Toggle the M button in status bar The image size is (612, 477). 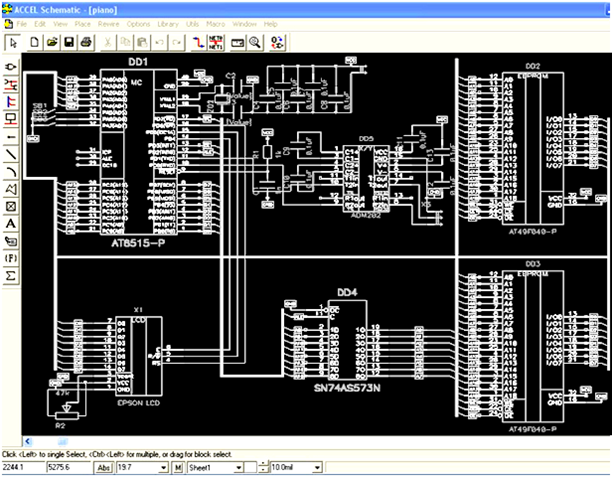click(178, 467)
